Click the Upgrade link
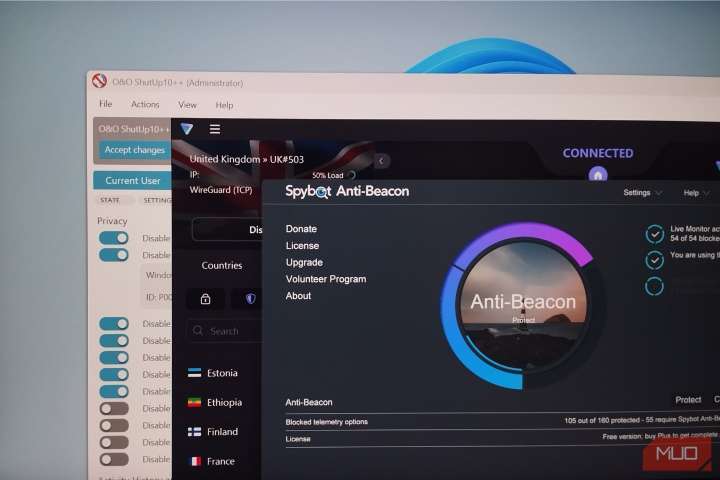720x480 pixels. (x=304, y=262)
